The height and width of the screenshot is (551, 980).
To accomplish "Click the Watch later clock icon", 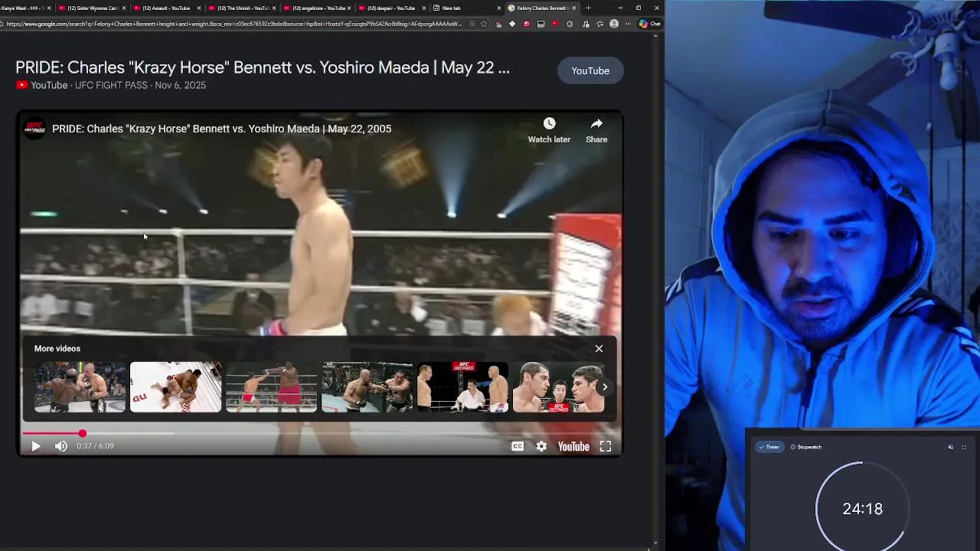I will click(549, 124).
